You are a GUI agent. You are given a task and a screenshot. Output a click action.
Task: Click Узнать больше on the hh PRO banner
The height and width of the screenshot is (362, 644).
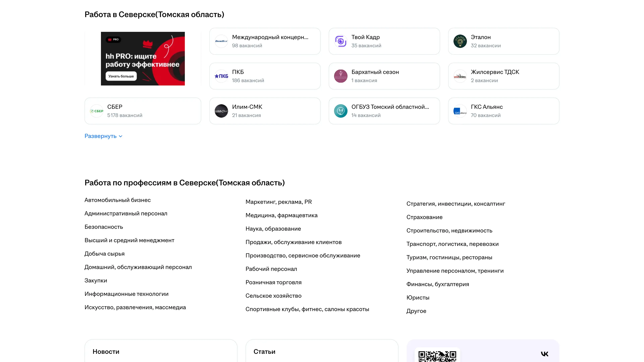tap(121, 76)
